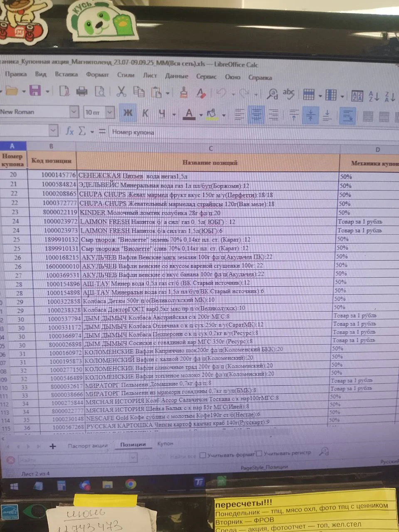Click the Formula equals sign button
This screenshot has height=532, width=399.
coord(102,132)
